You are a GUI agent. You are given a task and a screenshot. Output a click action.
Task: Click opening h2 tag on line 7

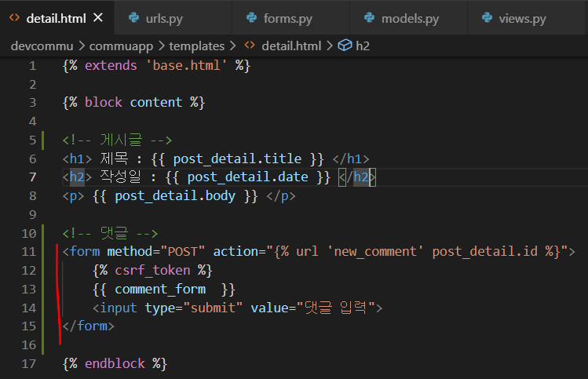pyautogui.click(x=77, y=177)
